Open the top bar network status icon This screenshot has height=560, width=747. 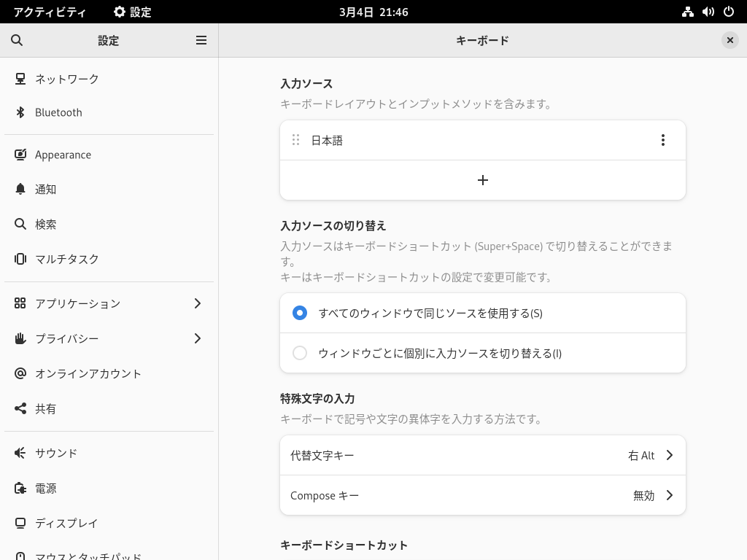click(x=687, y=12)
